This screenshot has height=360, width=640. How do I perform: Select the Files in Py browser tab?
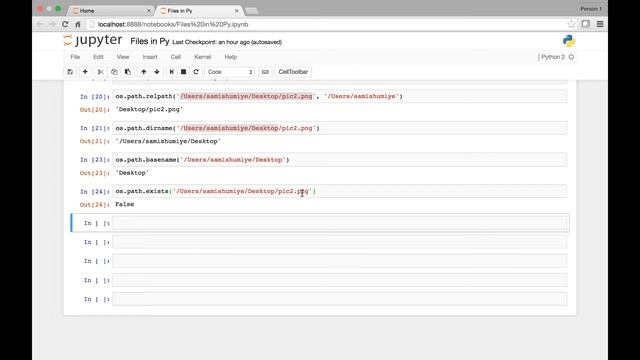(198, 11)
